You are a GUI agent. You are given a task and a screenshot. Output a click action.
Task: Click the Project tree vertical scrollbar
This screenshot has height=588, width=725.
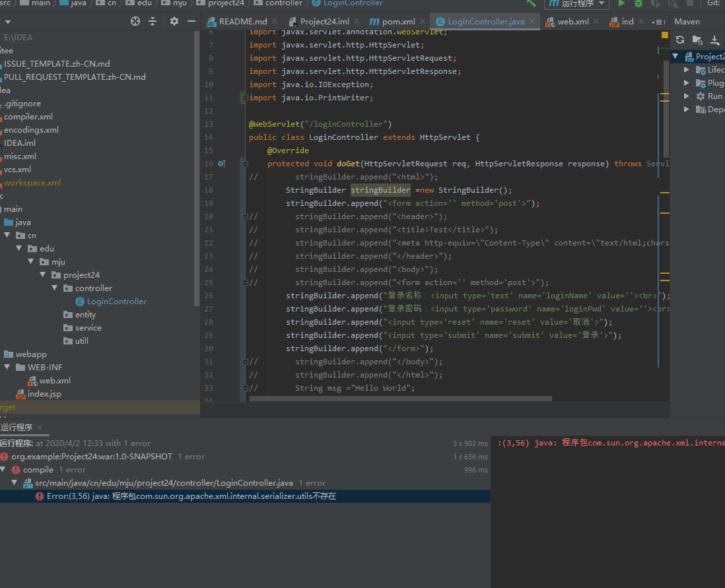[x=197, y=169]
